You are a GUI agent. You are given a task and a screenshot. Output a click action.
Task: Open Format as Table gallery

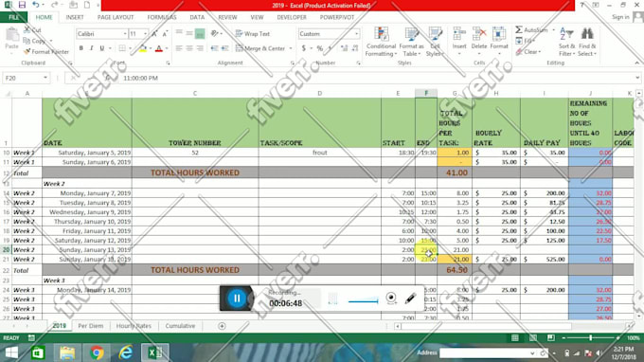(x=411, y=42)
